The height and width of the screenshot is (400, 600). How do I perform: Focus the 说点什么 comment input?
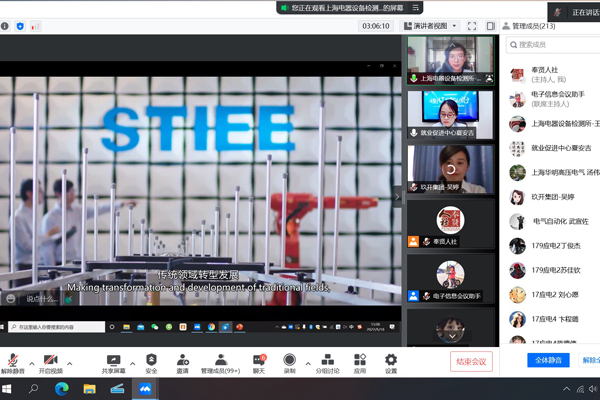(x=42, y=299)
